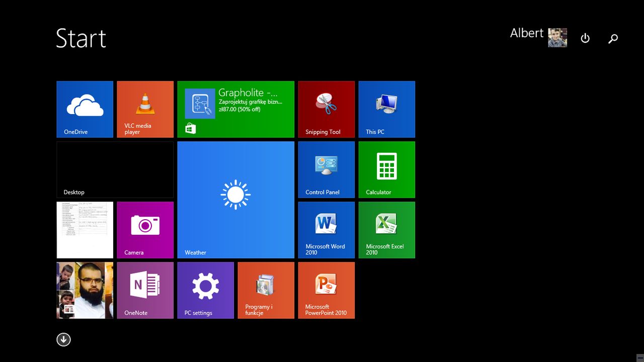Open the This PC tile
This screenshot has height=362, width=644.
[x=387, y=109]
